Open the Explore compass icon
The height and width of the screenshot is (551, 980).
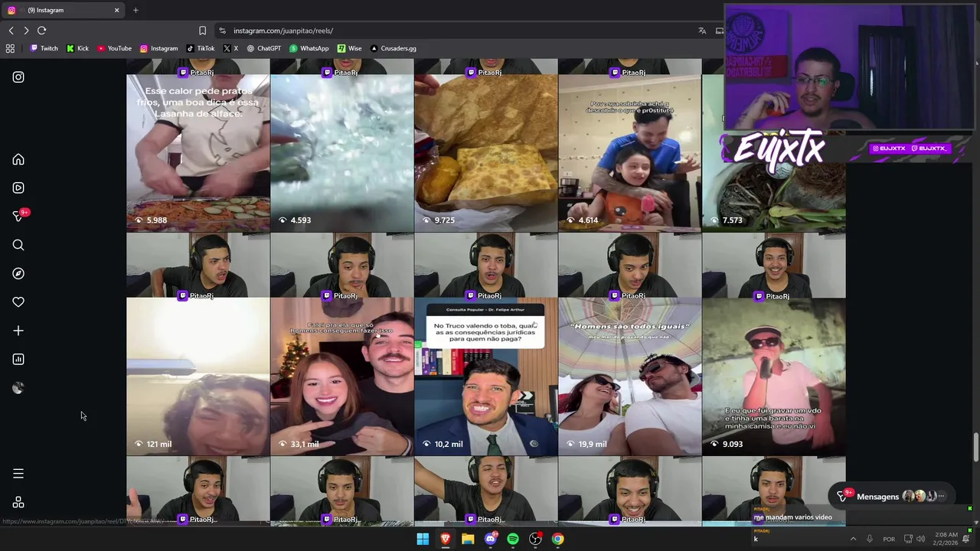[x=18, y=273]
